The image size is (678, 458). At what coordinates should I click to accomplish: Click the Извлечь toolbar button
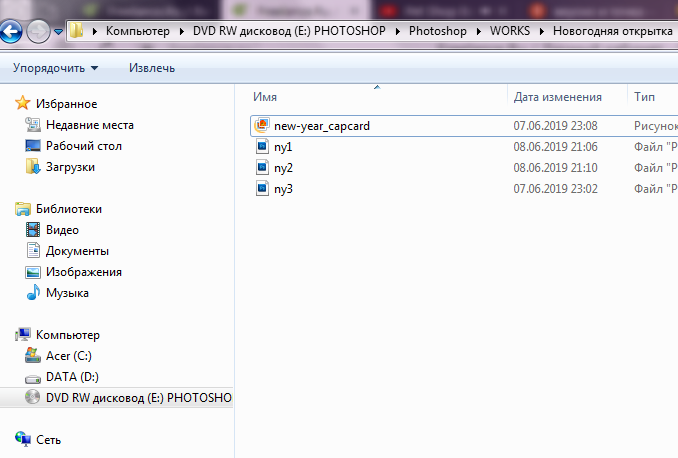click(152, 68)
